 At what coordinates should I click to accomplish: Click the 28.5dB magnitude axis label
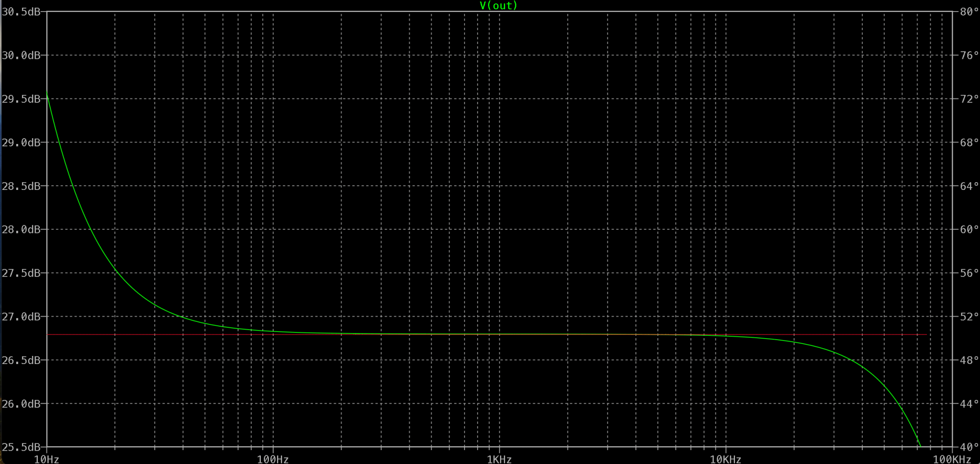click(22, 186)
